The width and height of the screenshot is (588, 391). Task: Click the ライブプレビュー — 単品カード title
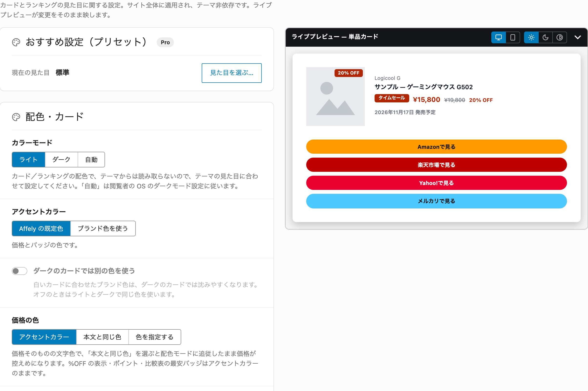(335, 37)
